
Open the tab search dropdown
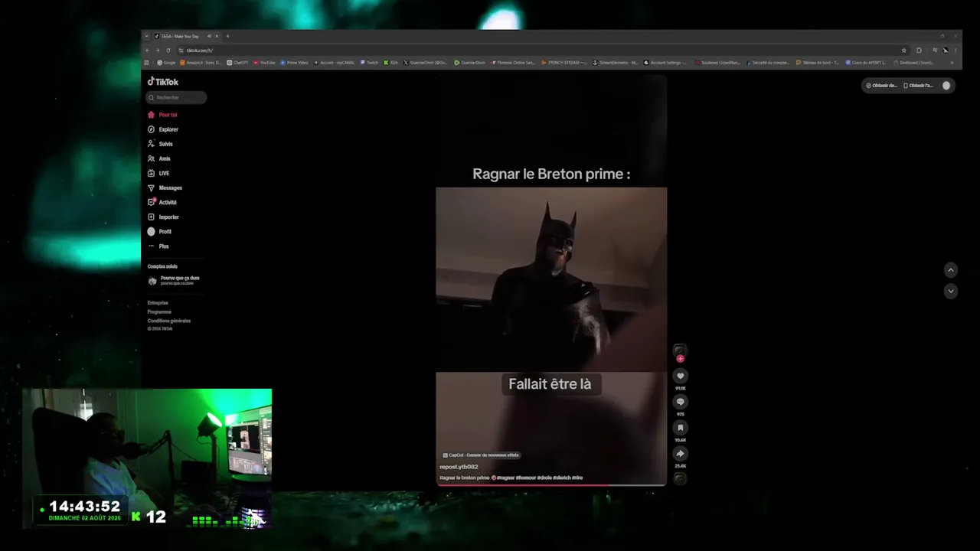[x=146, y=36]
